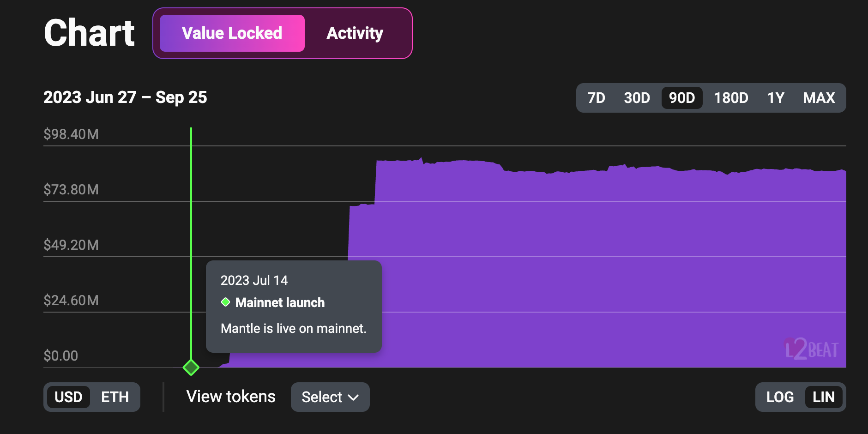This screenshot has height=434, width=868.
Task: Toggle currency to USD
Action: coord(68,397)
